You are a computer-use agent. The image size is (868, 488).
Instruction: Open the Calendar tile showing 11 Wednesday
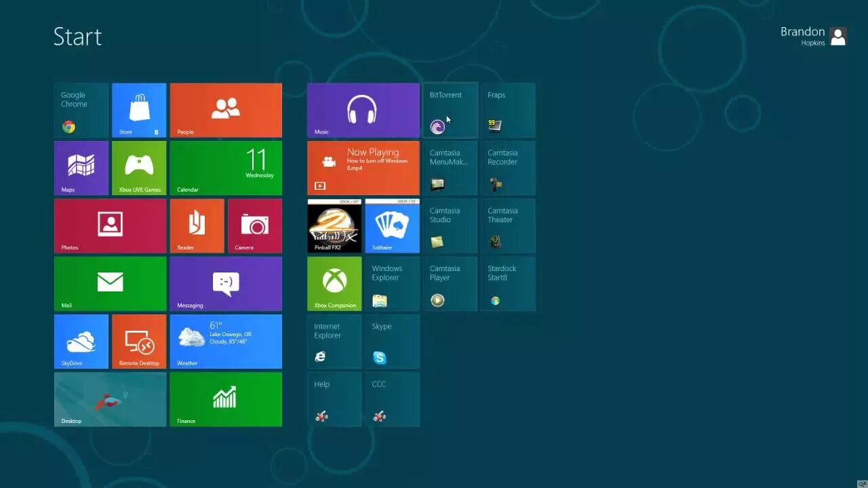point(226,168)
